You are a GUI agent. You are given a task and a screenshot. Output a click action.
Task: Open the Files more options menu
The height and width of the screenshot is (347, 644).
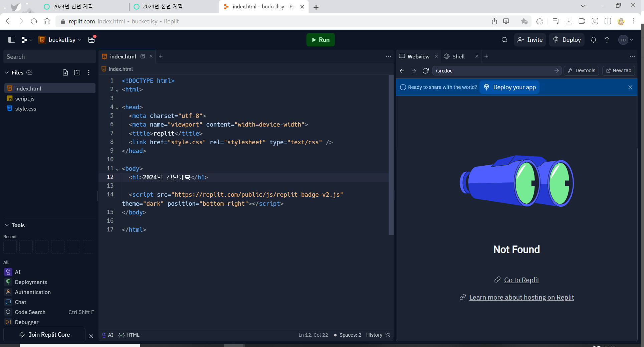tap(89, 72)
